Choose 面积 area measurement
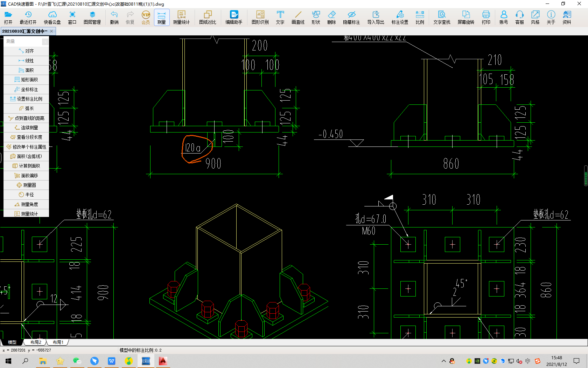Screen dimensions: 588x368 [26, 70]
